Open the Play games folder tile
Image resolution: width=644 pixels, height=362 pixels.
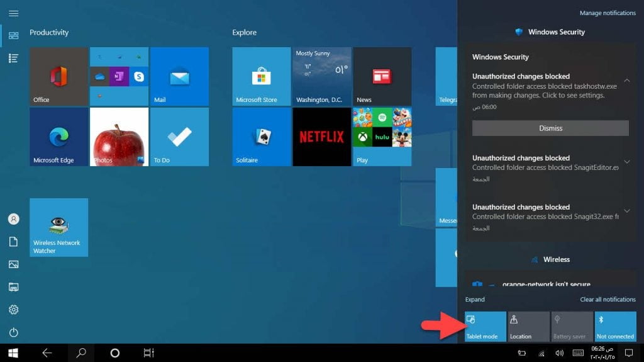point(382,137)
